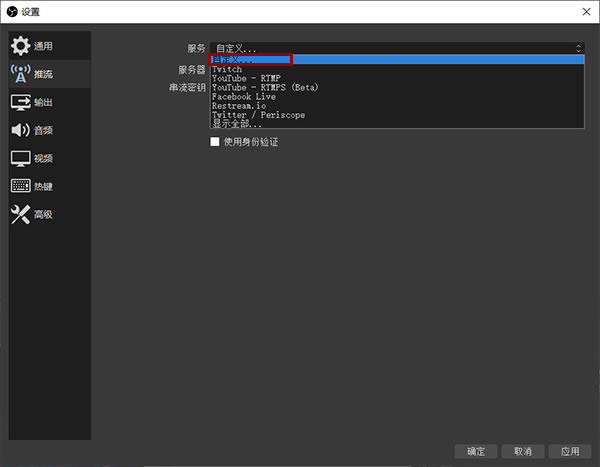Collapse the 服务 service dropdown
600x467 pixels.
397,48
